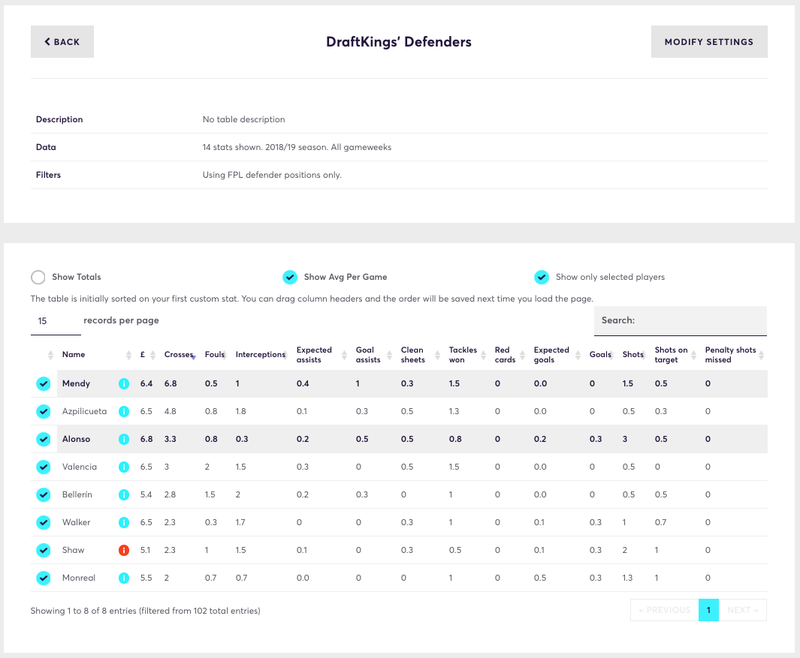Select the DraftKings' Defenders page title
This screenshot has width=800, height=658.
(x=399, y=42)
